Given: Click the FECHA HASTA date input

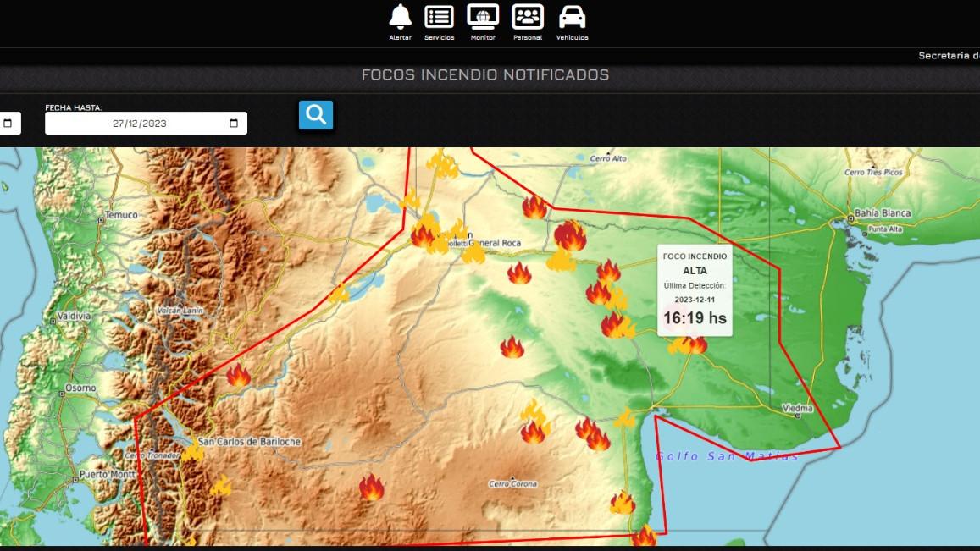Looking at the screenshot, I should pyautogui.click(x=140, y=124).
